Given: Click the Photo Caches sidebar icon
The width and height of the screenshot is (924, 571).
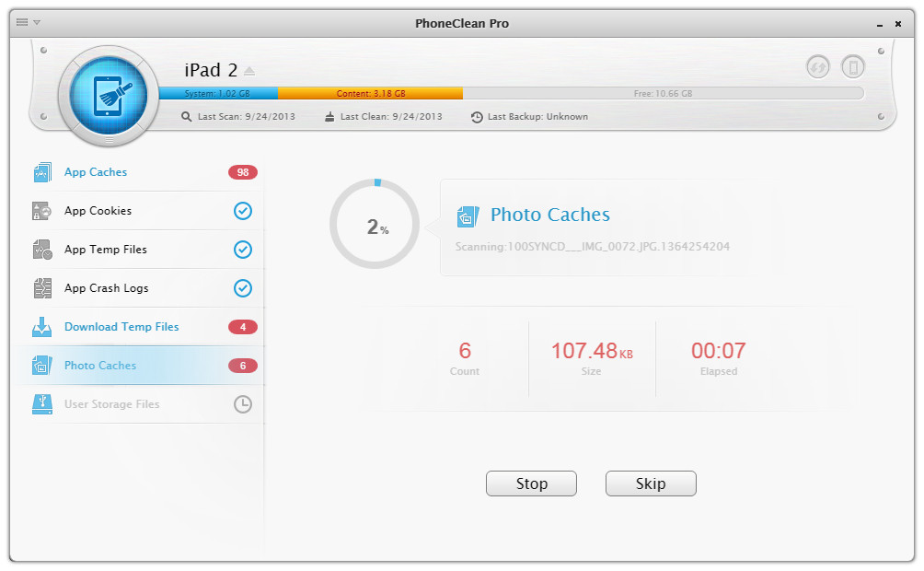Looking at the screenshot, I should pos(41,366).
